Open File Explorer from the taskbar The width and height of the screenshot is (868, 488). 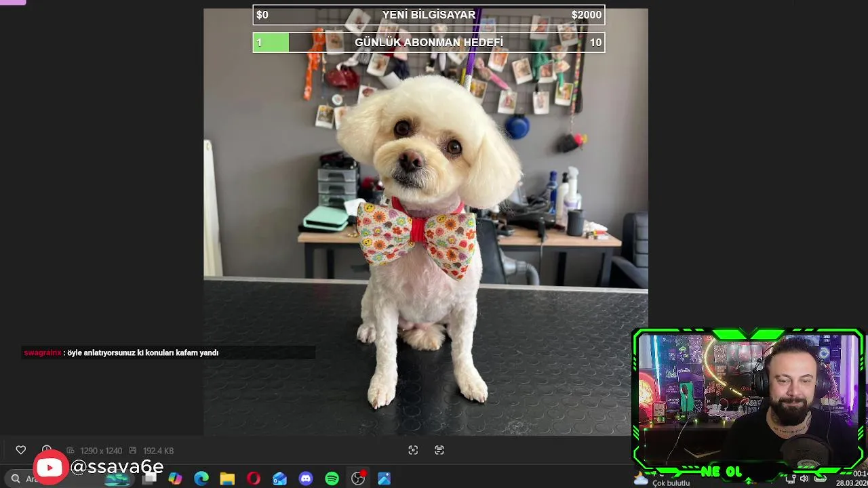[x=227, y=479]
